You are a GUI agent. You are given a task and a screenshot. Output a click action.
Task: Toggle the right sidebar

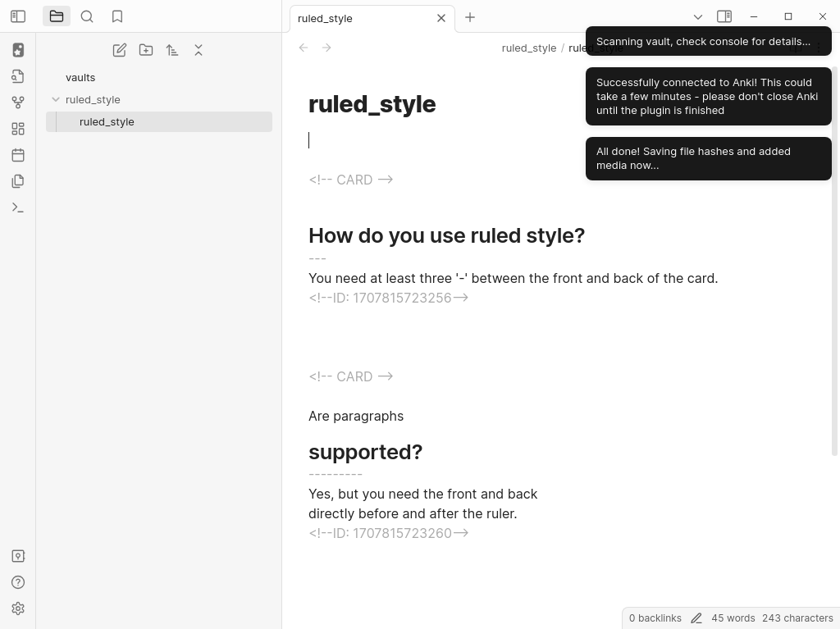coord(724,16)
